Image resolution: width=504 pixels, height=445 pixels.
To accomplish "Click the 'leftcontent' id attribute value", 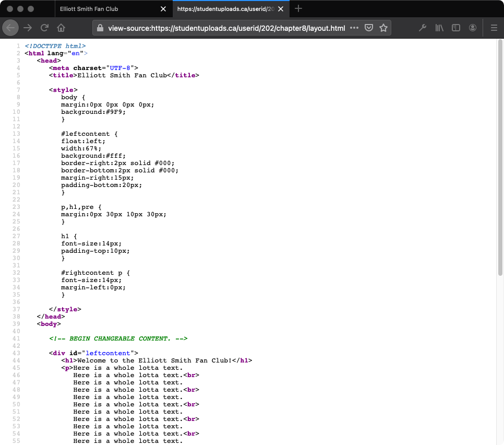I will (107, 353).
